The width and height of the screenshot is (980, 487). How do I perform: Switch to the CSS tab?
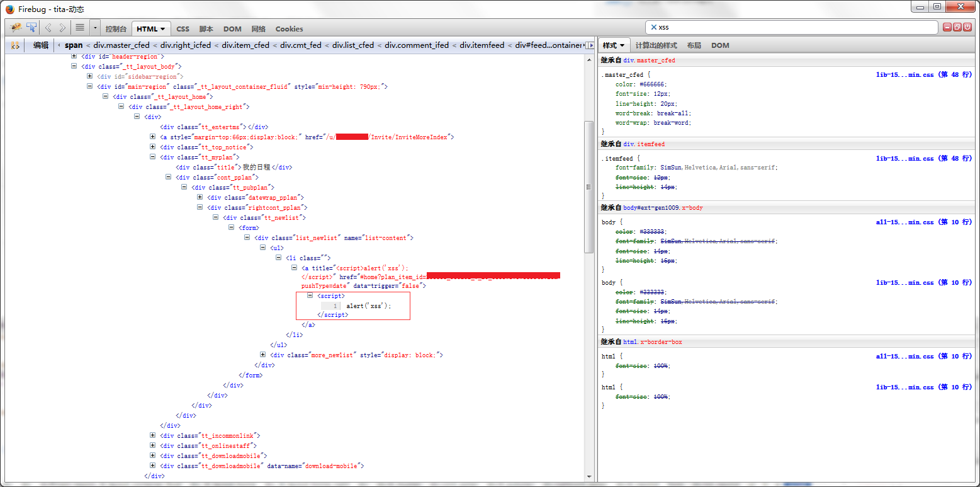tap(183, 29)
